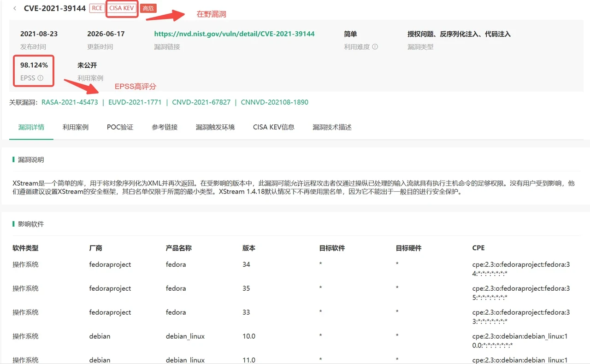Click the 厂商 column header
The height and width of the screenshot is (364, 590).
pyautogui.click(x=96, y=248)
